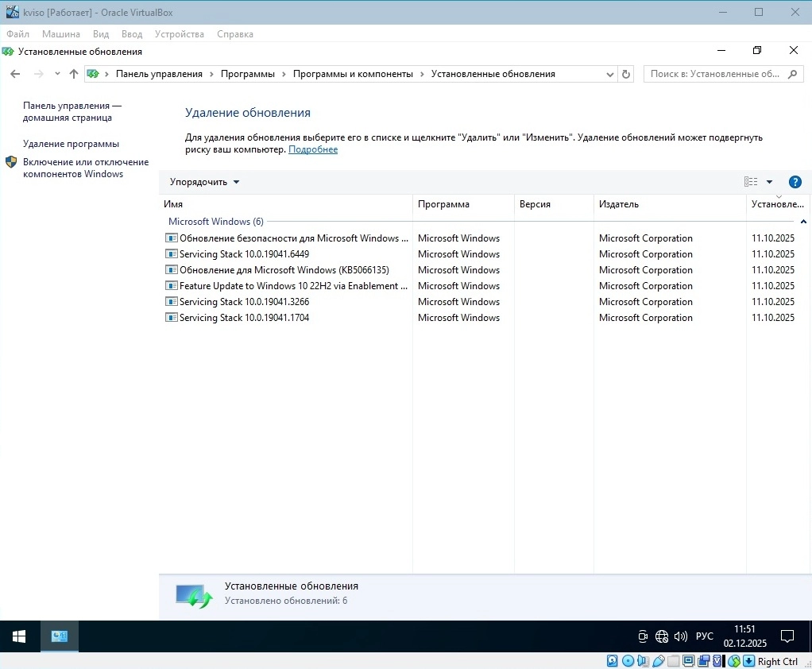The image size is (812, 669).
Task: Refresh the Installed Updates address bar
Action: click(626, 74)
